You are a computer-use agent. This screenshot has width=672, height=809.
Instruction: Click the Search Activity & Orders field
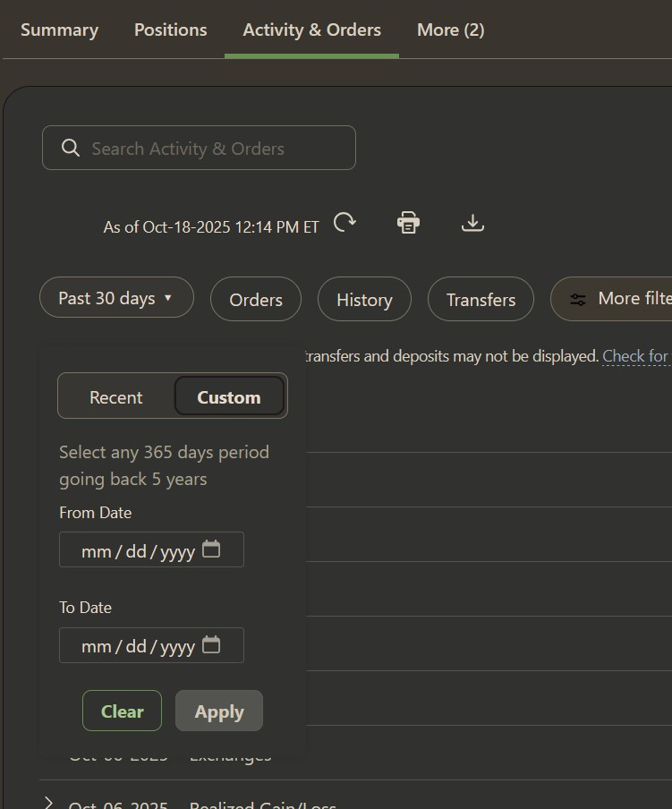pos(199,148)
